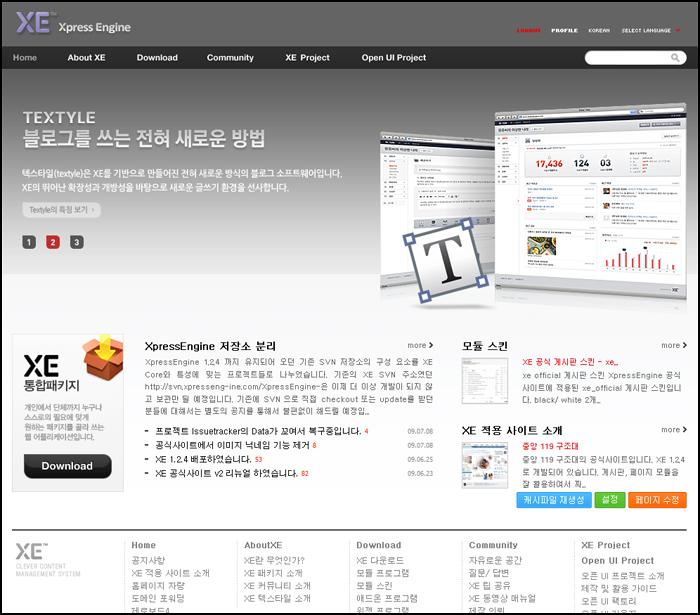
Task: Open the 공식사이트에서 이미지 닉네임 기능 제거 post
Action: [x=232, y=445]
